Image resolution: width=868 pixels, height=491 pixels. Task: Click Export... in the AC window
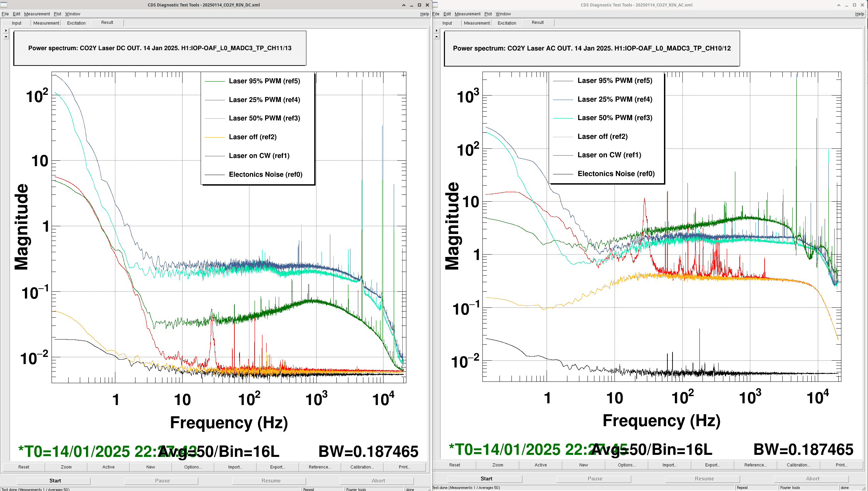(713, 465)
